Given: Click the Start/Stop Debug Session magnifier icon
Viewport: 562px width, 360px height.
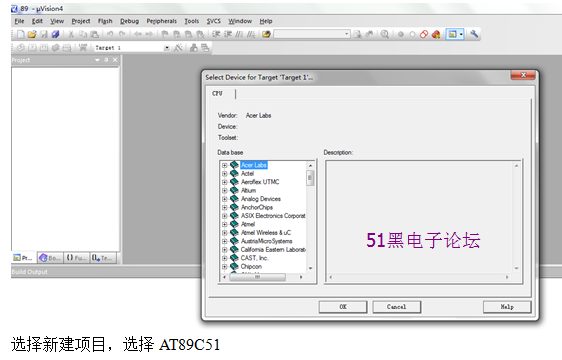Looking at the screenshot, I should click(385, 34).
